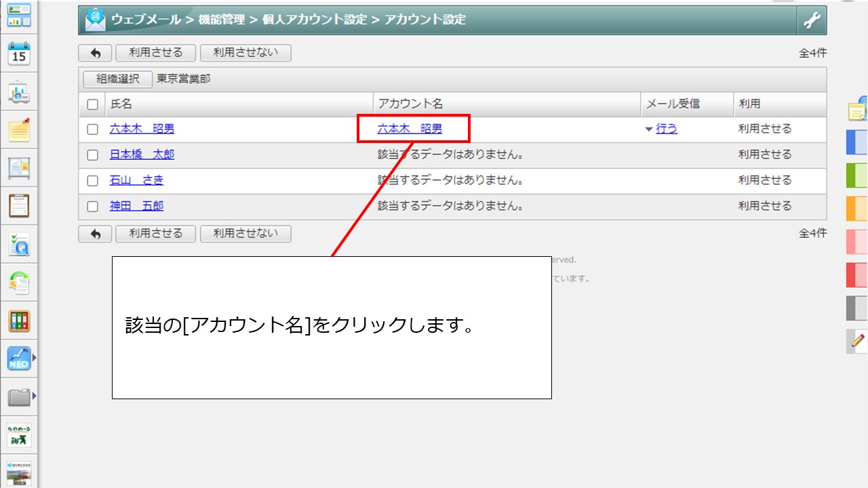Open the portal dashboard icon in sidebar
Screen dimensions: 868x488
click(x=19, y=15)
